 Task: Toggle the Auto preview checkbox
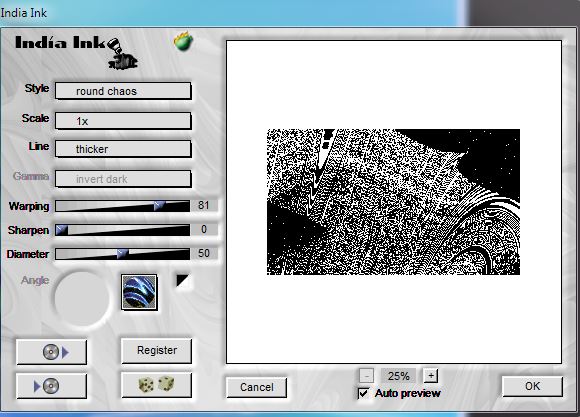point(363,393)
